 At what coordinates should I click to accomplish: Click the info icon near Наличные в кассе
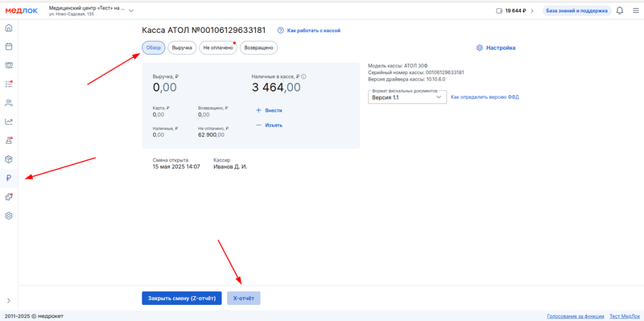[304, 76]
